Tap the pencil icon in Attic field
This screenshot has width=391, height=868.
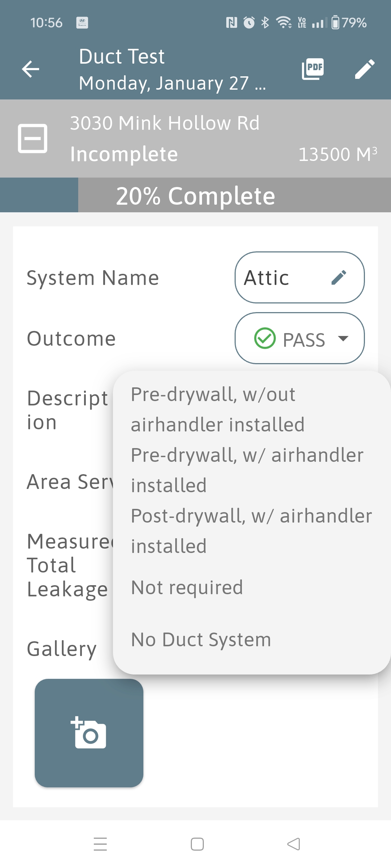[339, 277]
